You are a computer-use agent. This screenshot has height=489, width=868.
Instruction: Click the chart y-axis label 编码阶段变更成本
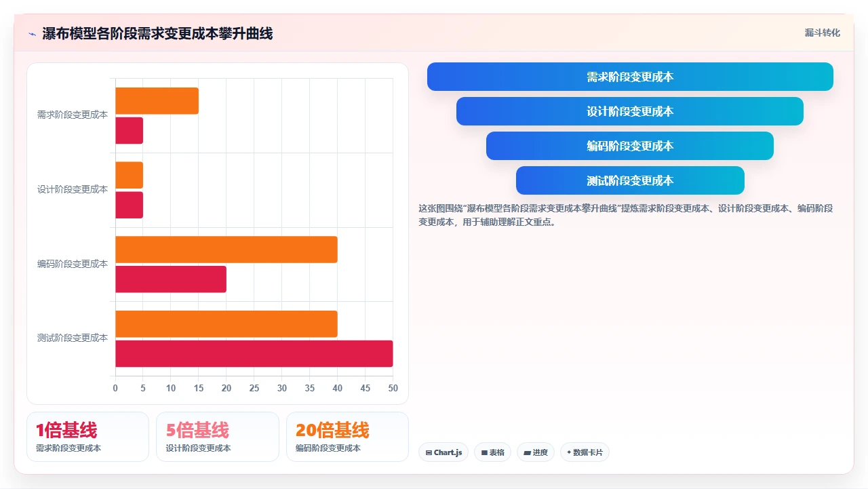[x=72, y=264]
